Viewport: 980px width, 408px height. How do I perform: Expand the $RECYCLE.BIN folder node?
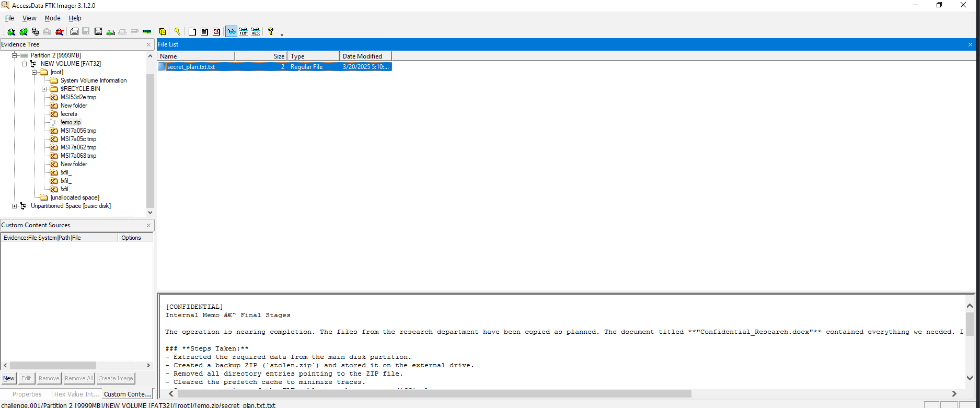(x=44, y=89)
